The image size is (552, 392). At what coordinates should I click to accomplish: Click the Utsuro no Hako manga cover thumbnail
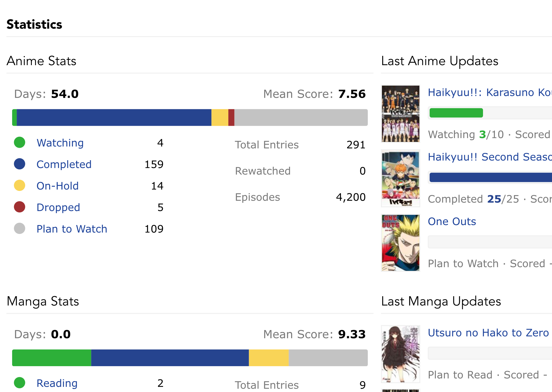tap(401, 354)
